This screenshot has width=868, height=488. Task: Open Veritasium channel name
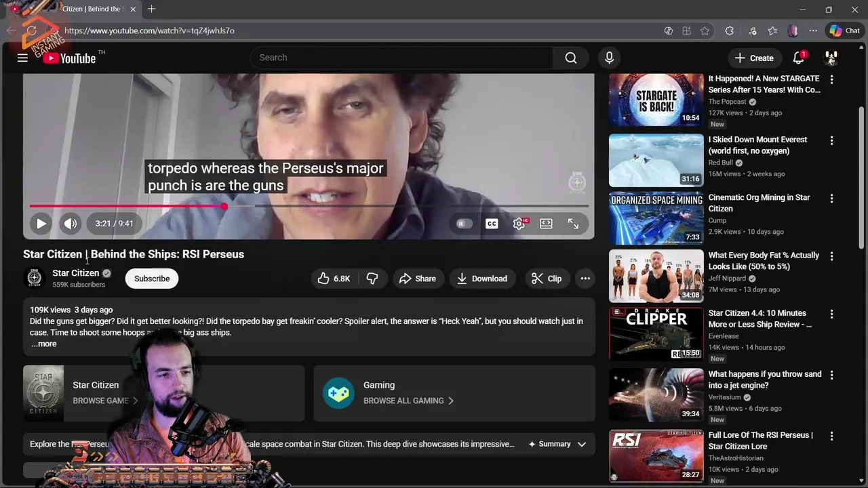tap(725, 397)
